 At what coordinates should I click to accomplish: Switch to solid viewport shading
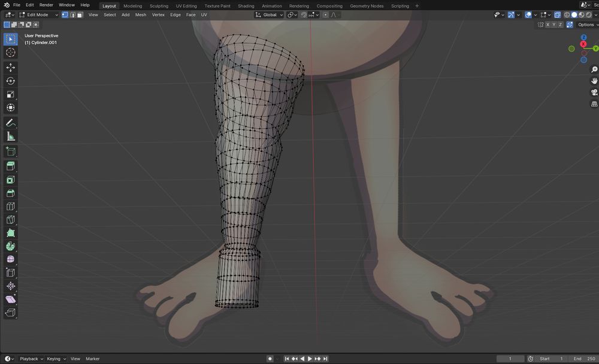pyautogui.click(x=574, y=15)
